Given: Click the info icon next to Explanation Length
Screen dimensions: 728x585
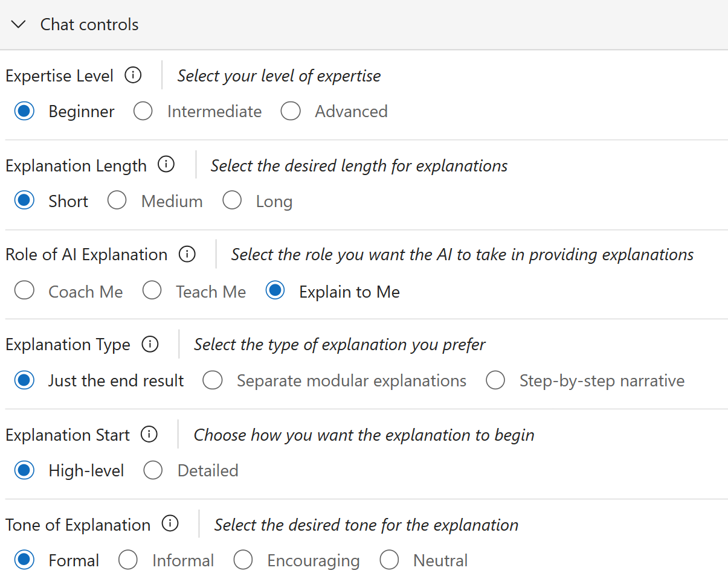Looking at the screenshot, I should [x=166, y=164].
